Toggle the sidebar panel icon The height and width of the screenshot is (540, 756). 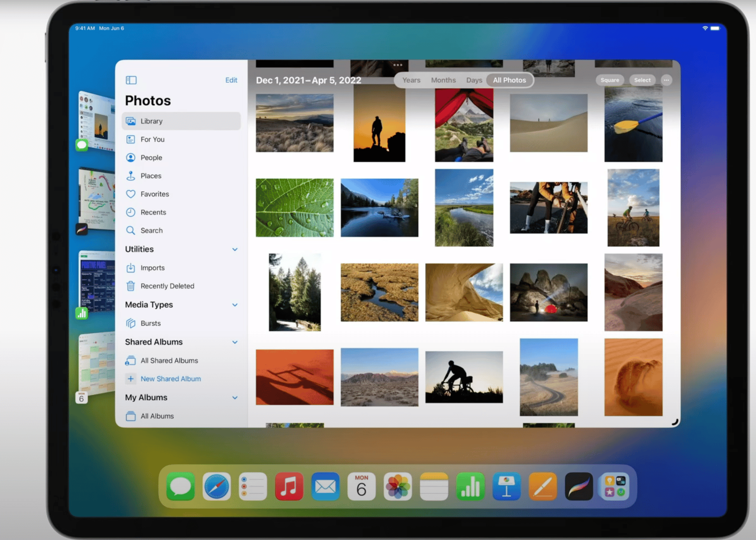131,80
